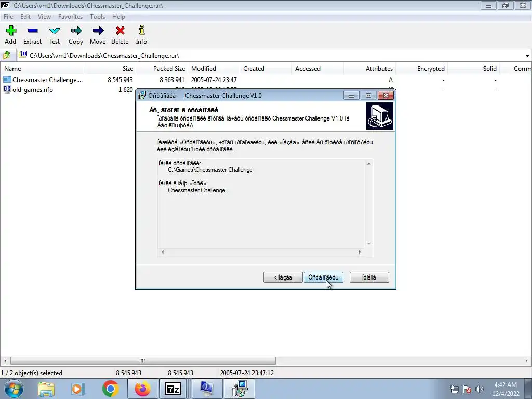532x399 pixels.
Task: Click the C:\Games\Chessmaster Challenge path text
Action: pyautogui.click(x=210, y=170)
